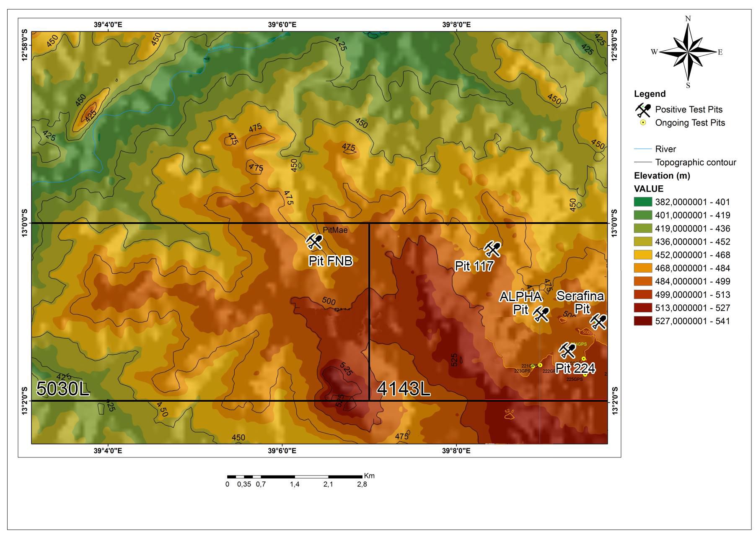This screenshot has height=535, width=756.
Task: Click the Elevation (m) legend heading
Action: coord(662,176)
